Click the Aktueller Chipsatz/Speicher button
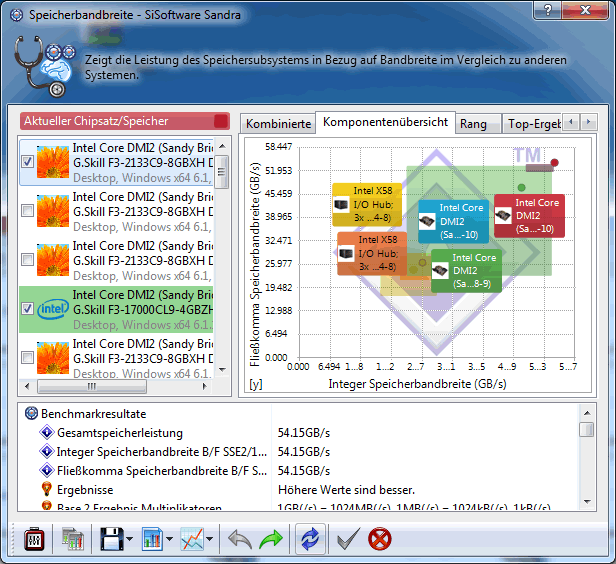Image resolution: width=616 pixels, height=564 pixels. pos(125,121)
